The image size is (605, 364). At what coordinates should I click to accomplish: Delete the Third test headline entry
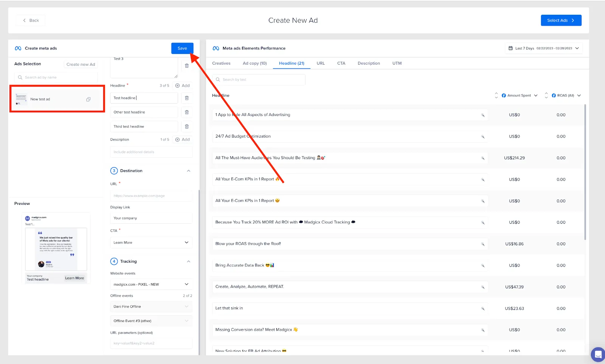tap(187, 127)
